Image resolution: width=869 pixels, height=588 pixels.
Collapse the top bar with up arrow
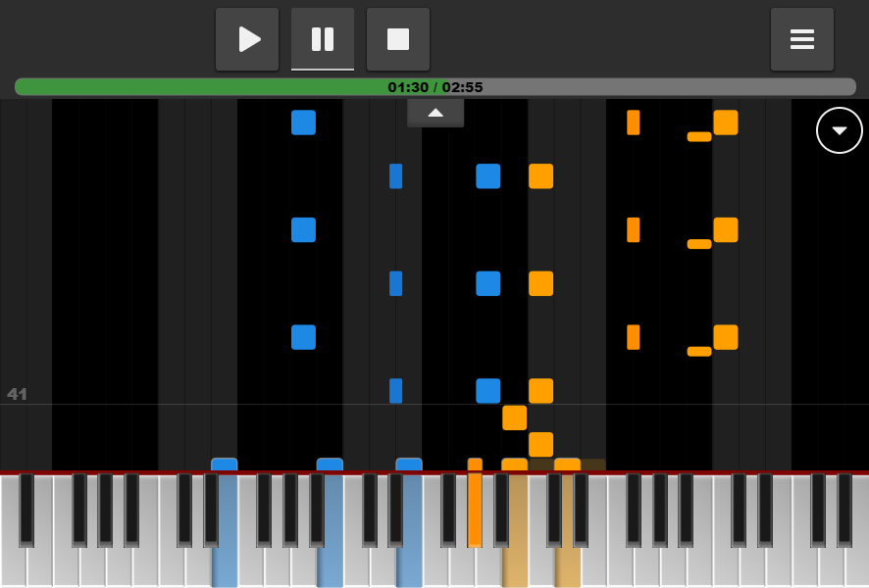pyautogui.click(x=435, y=113)
